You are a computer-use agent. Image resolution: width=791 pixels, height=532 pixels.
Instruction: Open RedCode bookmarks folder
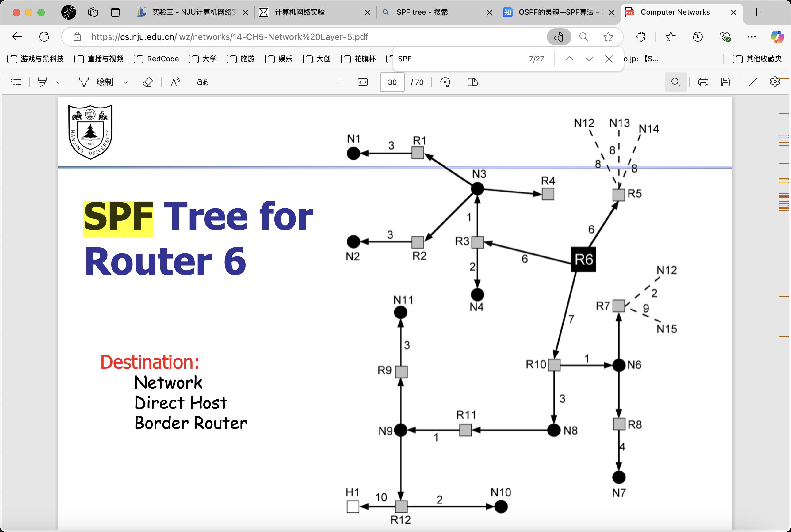pyautogui.click(x=156, y=59)
